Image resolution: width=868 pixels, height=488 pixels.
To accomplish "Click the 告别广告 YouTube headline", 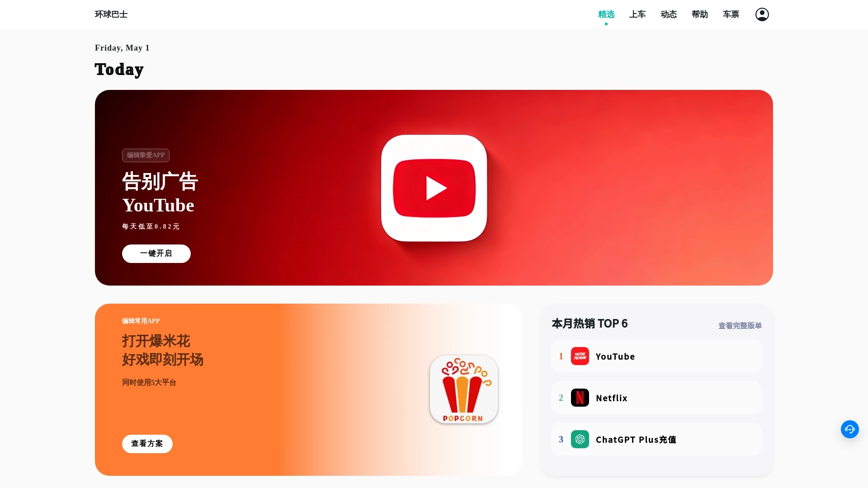I will (160, 192).
